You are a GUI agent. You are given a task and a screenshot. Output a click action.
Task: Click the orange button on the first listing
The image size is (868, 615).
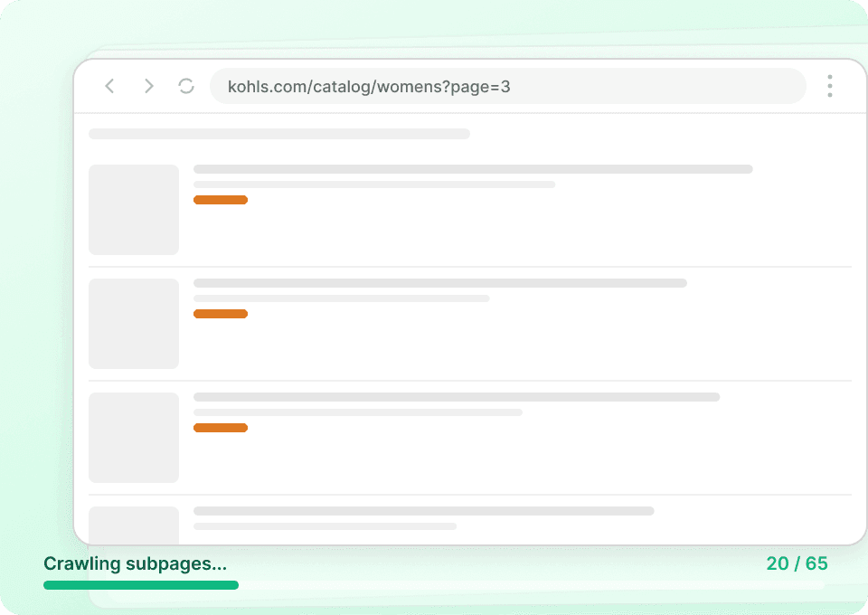pos(221,199)
